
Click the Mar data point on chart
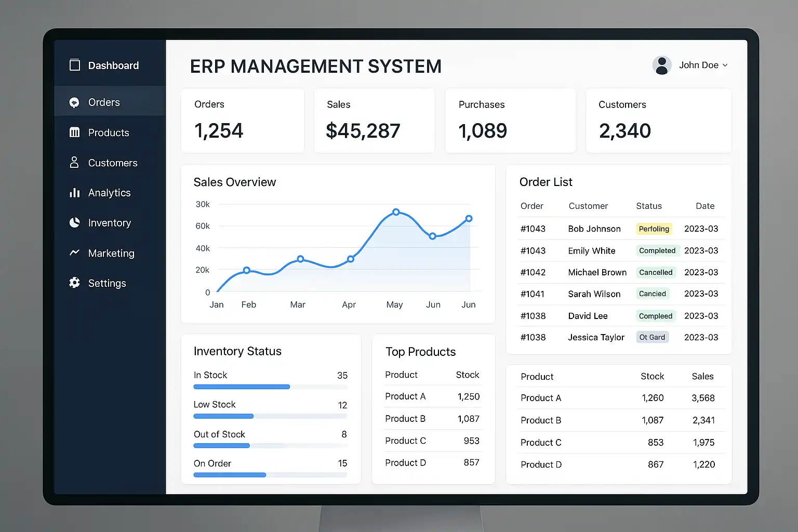pyautogui.click(x=300, y=259)
